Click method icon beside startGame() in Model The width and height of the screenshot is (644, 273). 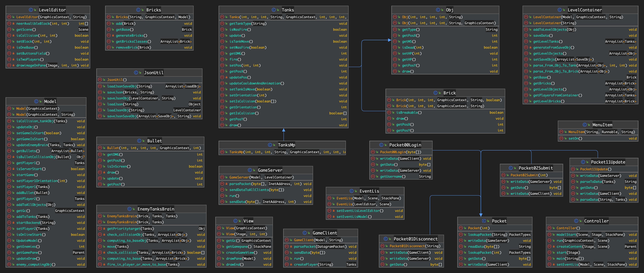(9, 175)
